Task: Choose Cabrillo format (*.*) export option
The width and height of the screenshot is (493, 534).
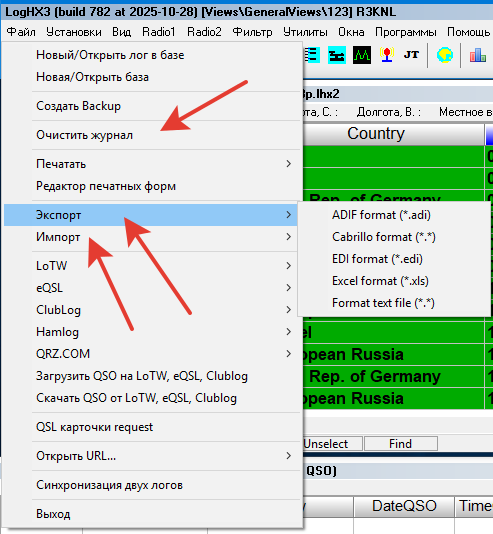Action: 384,237
